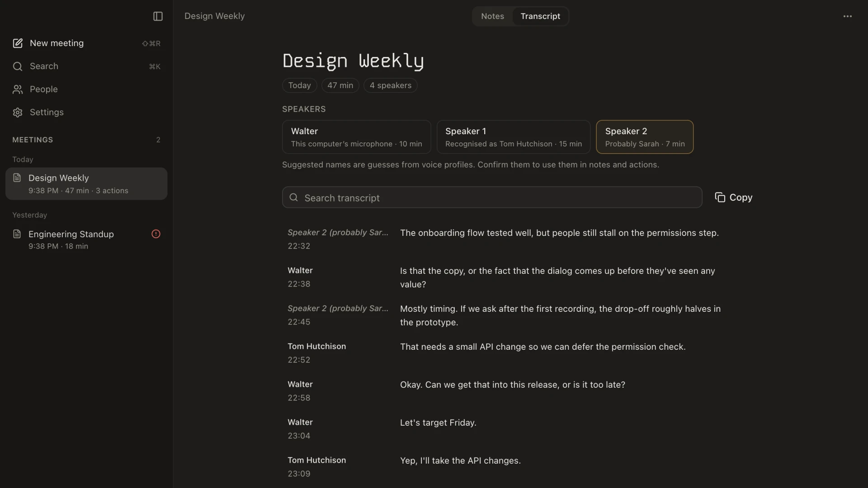Open the Design Weekly meeting in sidebar
The image size is (868, 488).
[86, 184]
